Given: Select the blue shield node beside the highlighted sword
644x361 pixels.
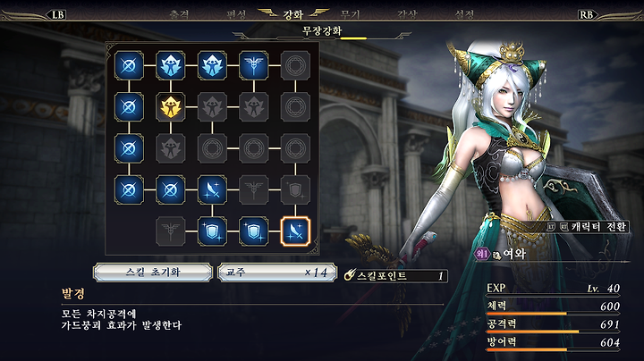Looking at the screenshot, I should 254,231.
